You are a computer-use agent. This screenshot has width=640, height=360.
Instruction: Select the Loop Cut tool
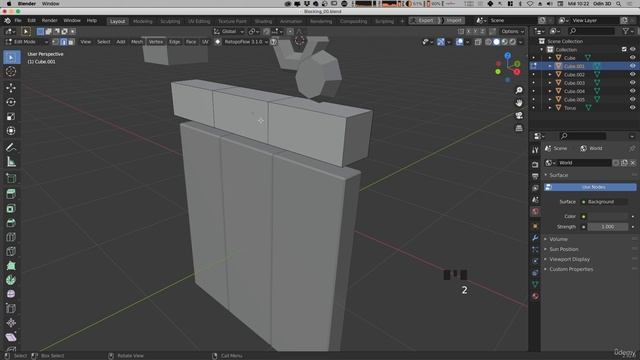point(11,237)
